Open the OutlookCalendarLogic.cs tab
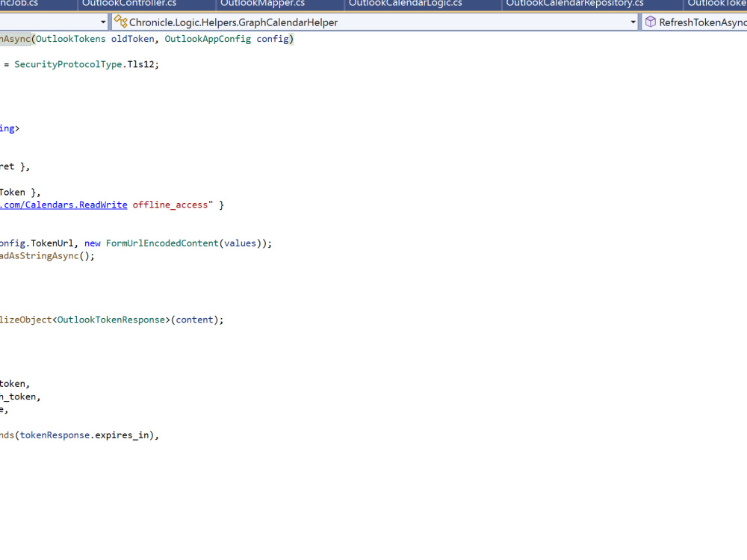The image size is (747, 560). coord(406,4)
